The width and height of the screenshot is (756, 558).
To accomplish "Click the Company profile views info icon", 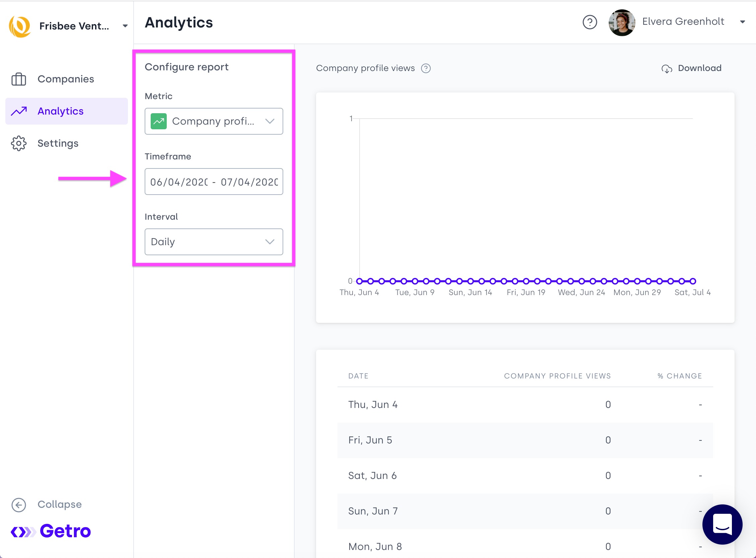I will pos(426,68).
